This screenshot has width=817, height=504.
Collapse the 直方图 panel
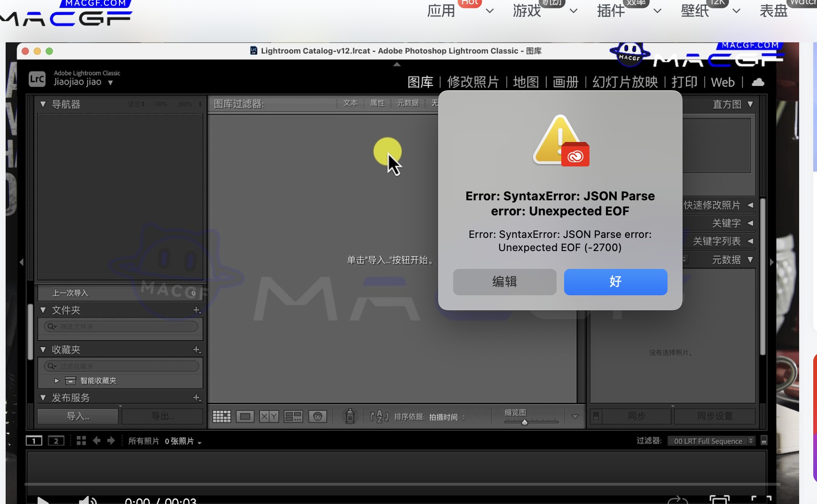pyautogui.click(x=750, y=104)
